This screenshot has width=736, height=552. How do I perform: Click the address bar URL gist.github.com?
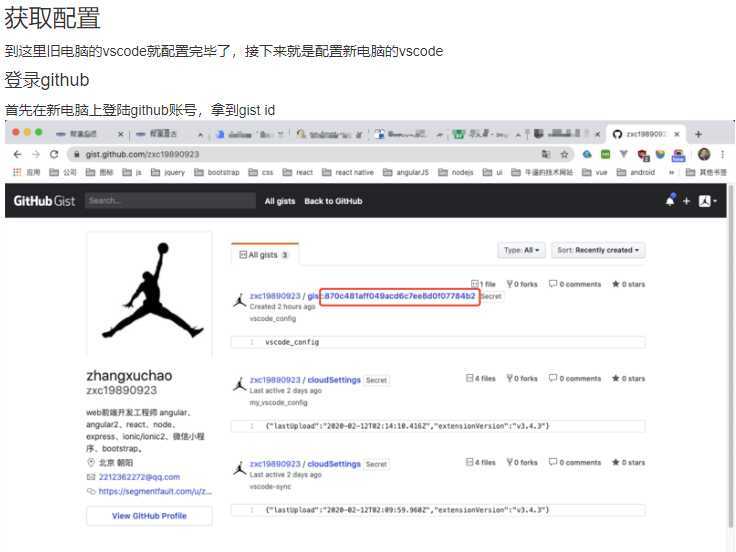point(142,154)
